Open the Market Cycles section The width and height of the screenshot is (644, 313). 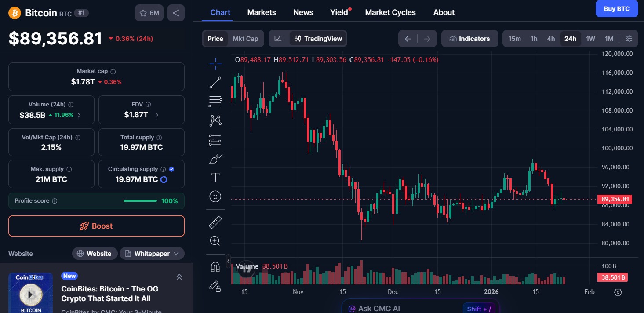tap(390, 12)
